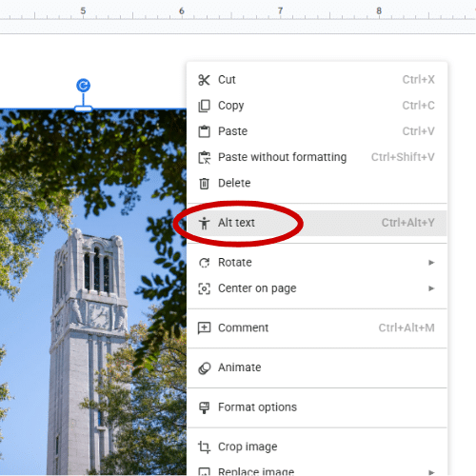Click the Paste without formatting icon

tap(204, 157)
